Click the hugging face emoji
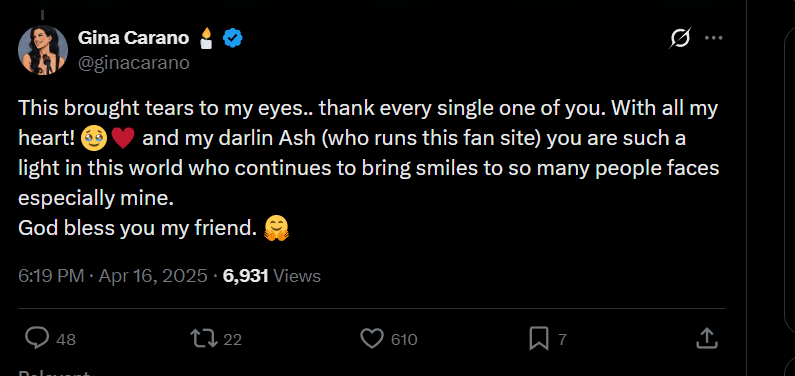This screenshot has height=376, width=795. 276,228
